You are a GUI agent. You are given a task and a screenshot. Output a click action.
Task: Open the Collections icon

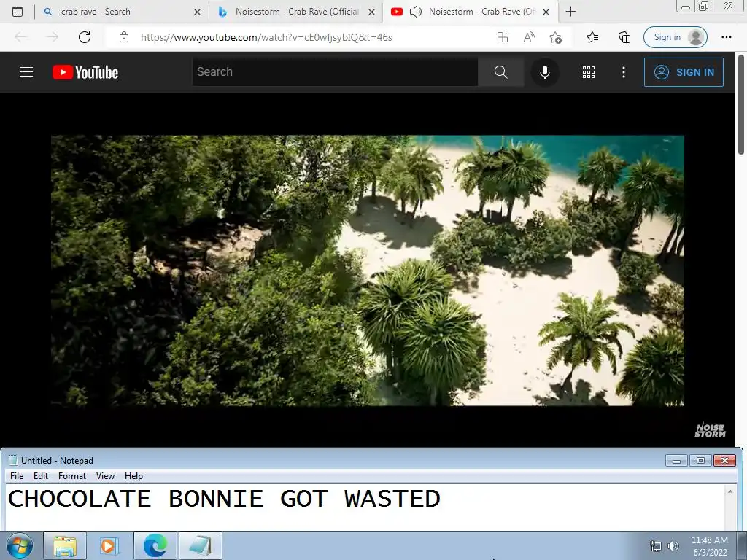(624, 37)
